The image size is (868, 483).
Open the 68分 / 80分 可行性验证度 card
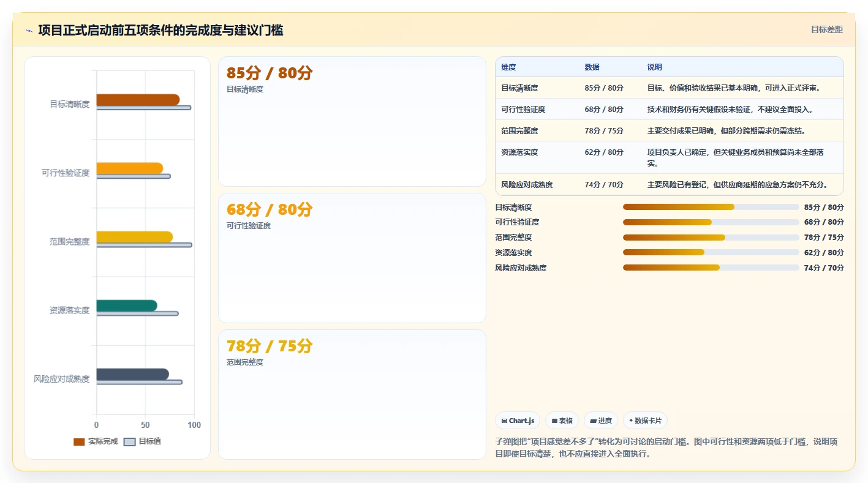352,258
